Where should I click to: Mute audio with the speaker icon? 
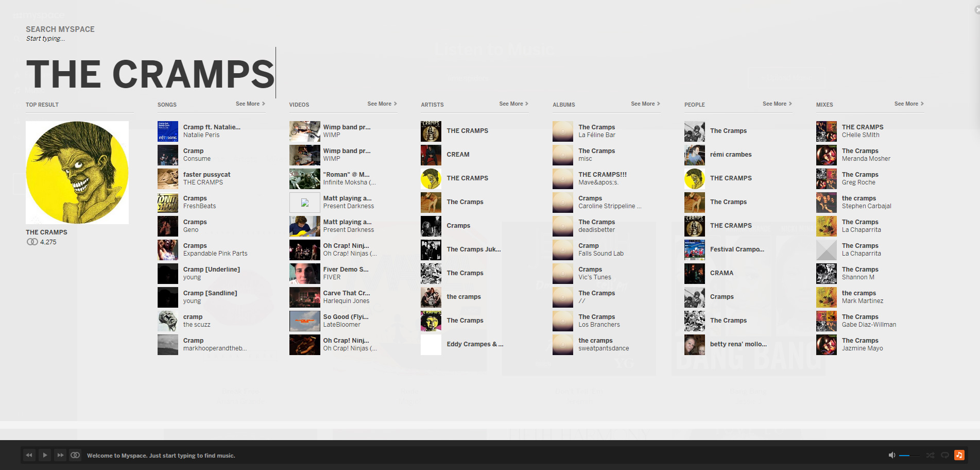892,455
